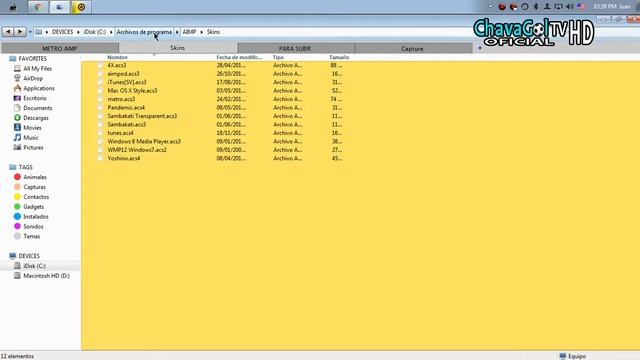
Task: Open iDisk (C:) drive in sidebar
Action: coord(34,266)
